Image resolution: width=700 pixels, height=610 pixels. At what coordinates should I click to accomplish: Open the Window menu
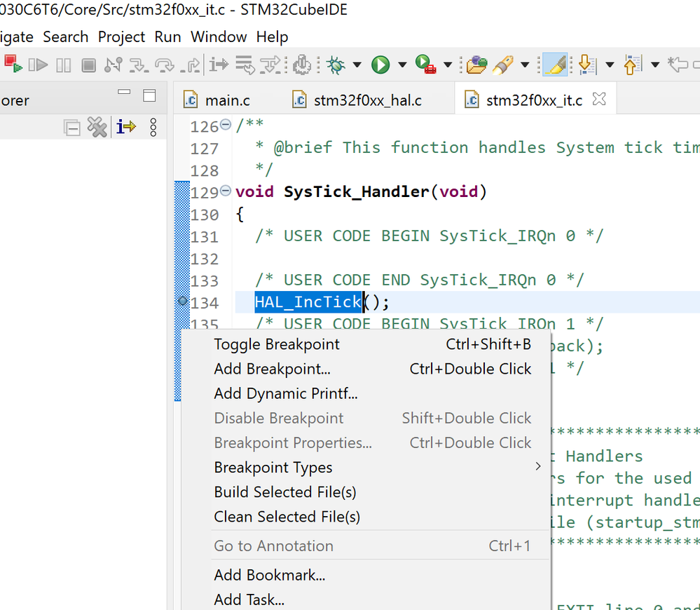(219, 36)
